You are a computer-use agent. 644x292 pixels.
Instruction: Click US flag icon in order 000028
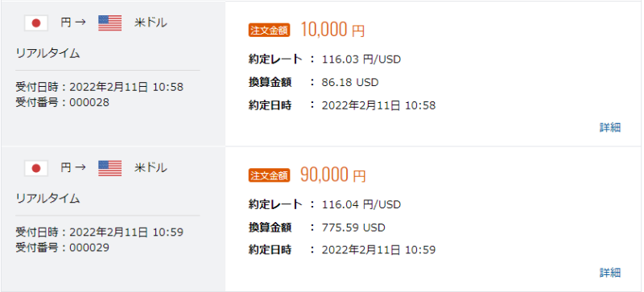(x=110, y=23)
